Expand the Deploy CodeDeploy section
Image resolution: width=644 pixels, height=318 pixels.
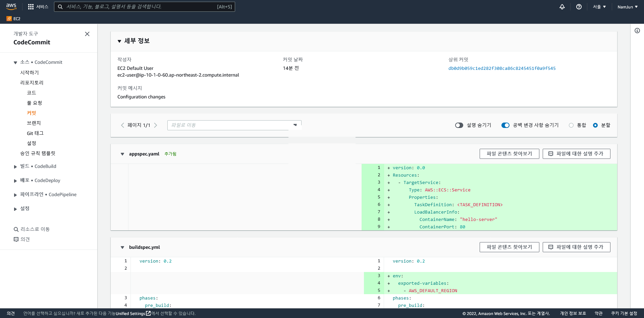tap(15, 181)
